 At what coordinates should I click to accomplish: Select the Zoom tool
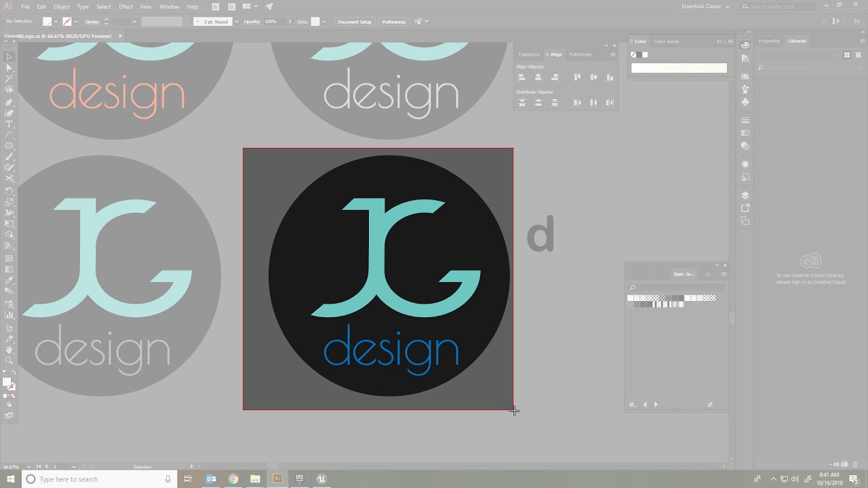click(x=9, y=361)
